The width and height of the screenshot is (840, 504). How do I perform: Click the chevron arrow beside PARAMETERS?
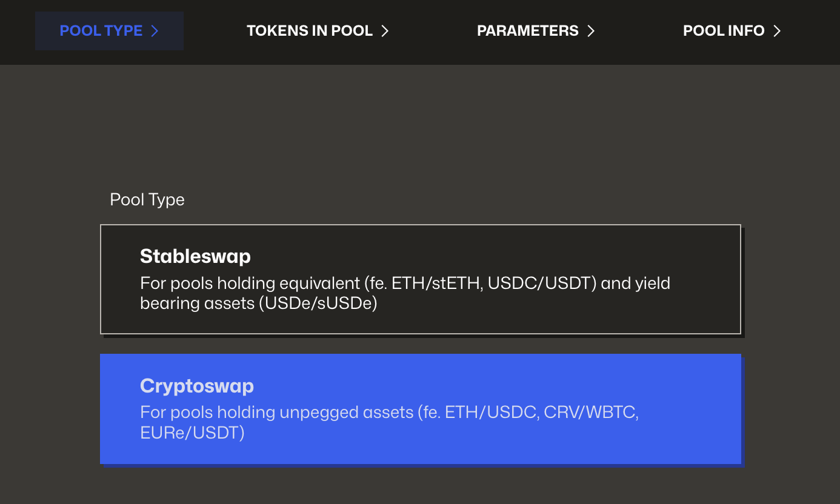click(591, 31)
